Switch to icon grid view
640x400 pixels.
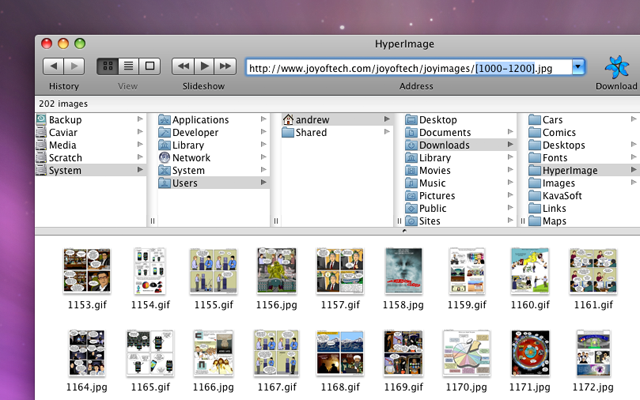click(x=107, y=66)
